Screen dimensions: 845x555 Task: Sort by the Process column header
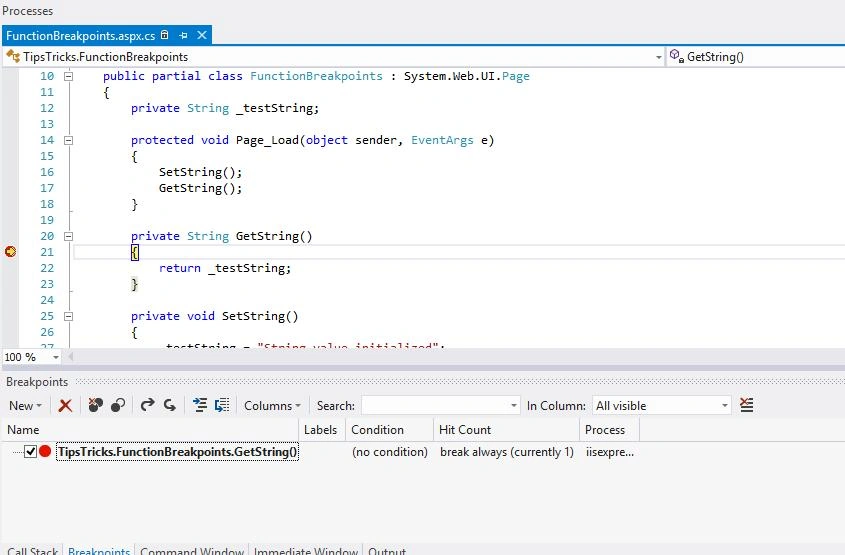click(609, 429)
